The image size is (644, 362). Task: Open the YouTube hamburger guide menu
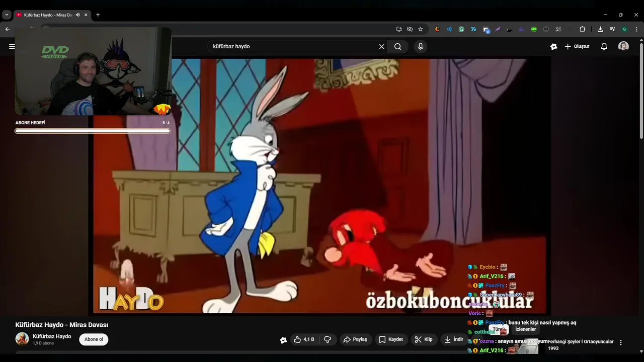(12, 47)
